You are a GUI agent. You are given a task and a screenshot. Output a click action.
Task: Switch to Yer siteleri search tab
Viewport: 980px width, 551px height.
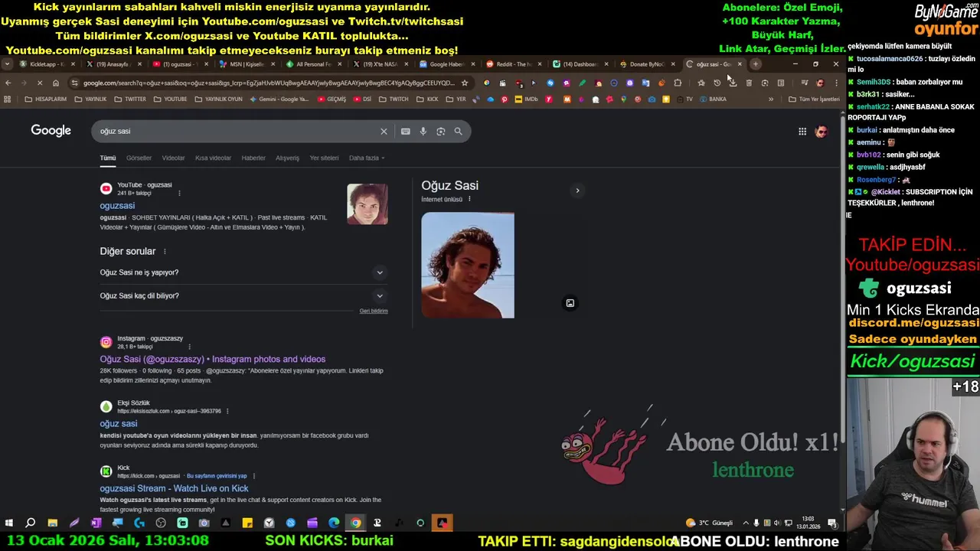tap(324, 158)
